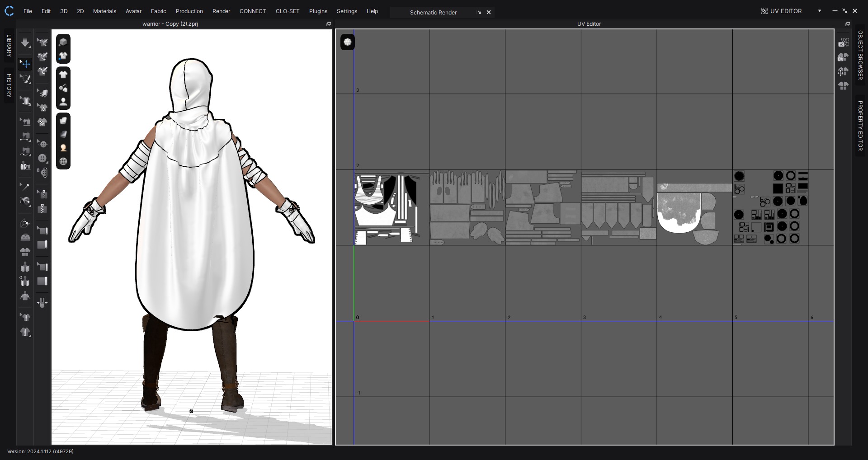Click the inward arrows garment press tool
This screenshot has width=868, height=460.
pos(42,303)
